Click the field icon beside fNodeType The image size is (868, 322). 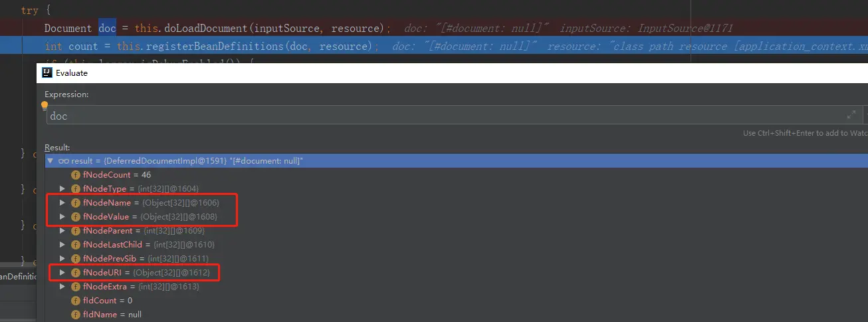click(x=76, y=189)
